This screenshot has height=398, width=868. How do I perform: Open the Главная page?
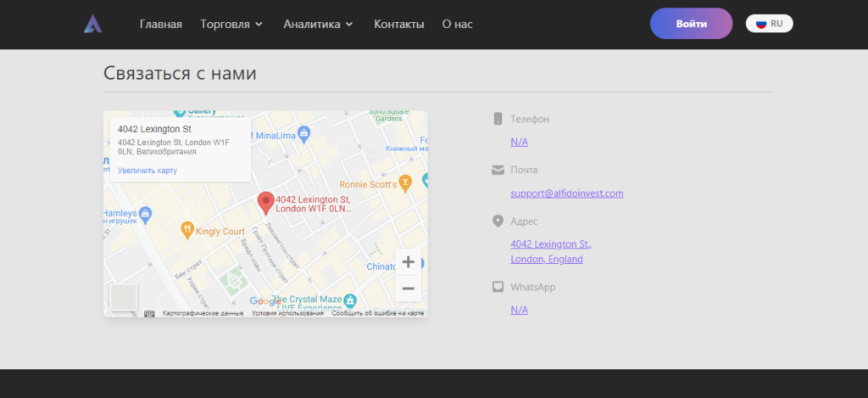tap(160, 25)
